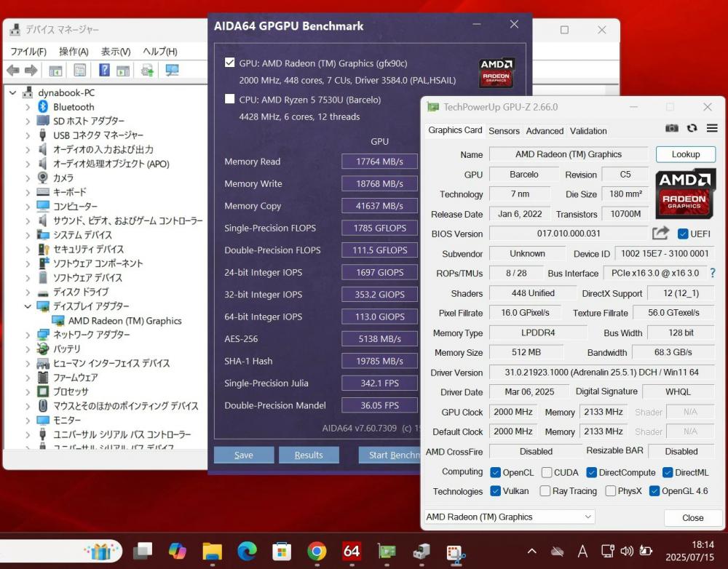The height and width of the screenshot is (569, 728).
Task: Click the BIOS export share icon
Action: click(660, 234)
